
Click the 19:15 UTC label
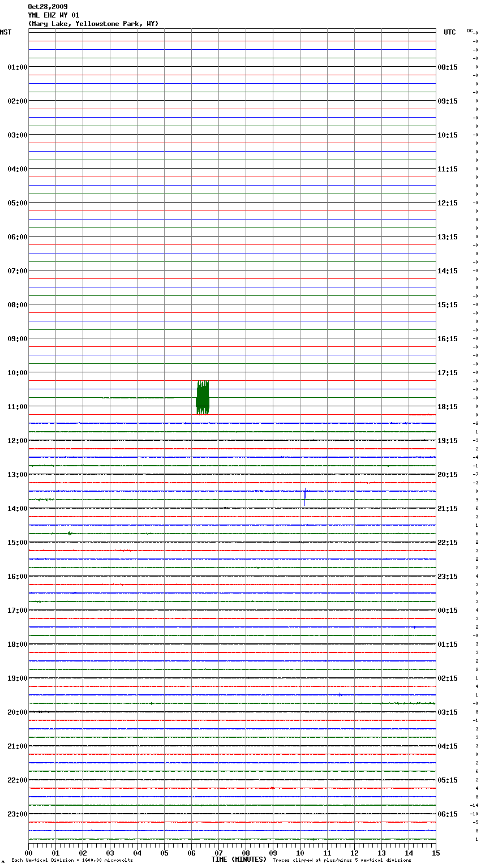[448, 441]
